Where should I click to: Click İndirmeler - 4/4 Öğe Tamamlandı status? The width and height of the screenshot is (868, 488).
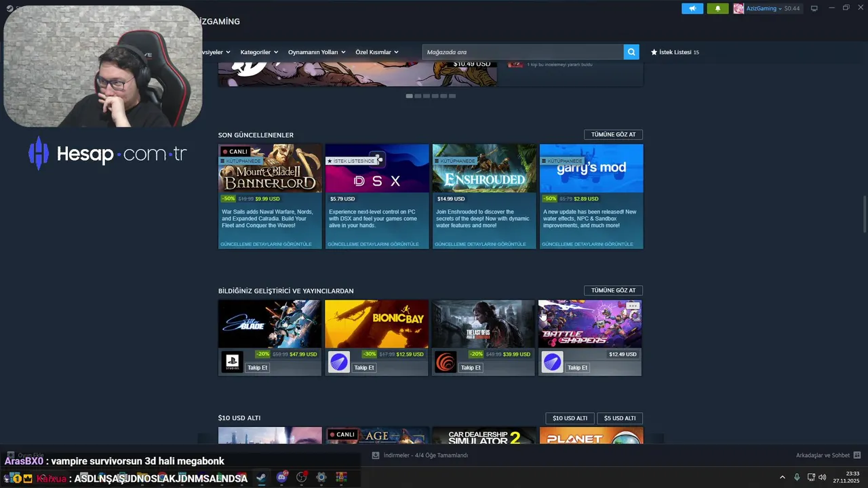[x=426, y=455]
